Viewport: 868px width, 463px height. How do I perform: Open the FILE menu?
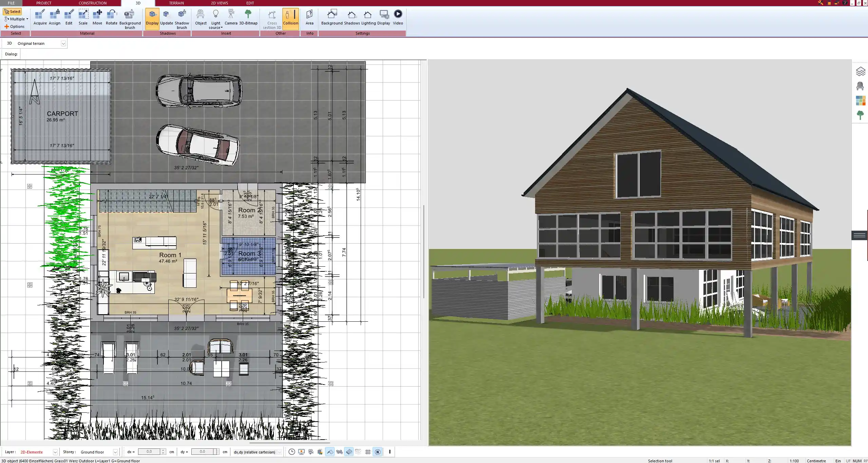[x=11, y=3]
